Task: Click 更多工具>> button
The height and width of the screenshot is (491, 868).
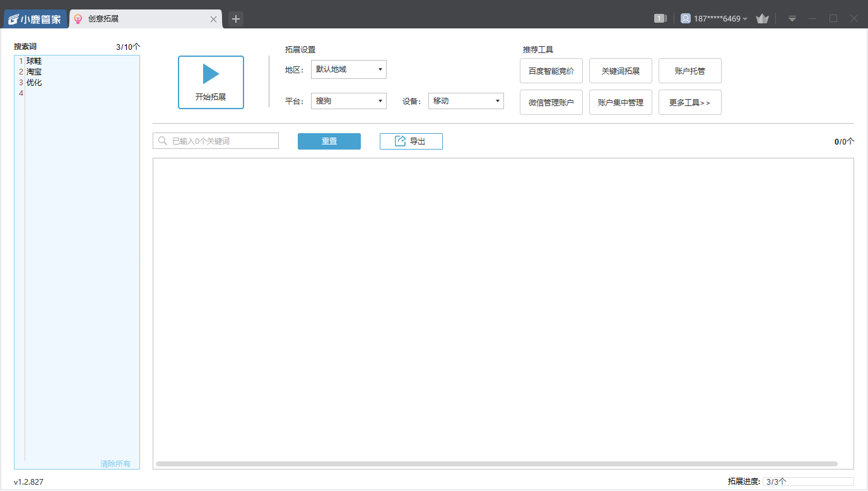Action: pos(690,102)
